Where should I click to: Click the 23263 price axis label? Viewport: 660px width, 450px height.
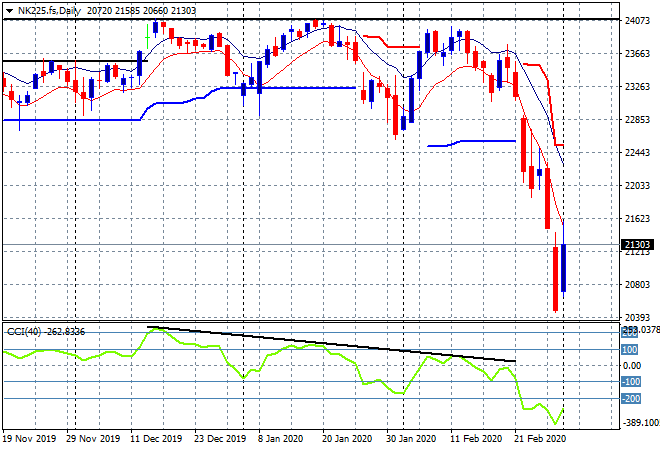637,87
